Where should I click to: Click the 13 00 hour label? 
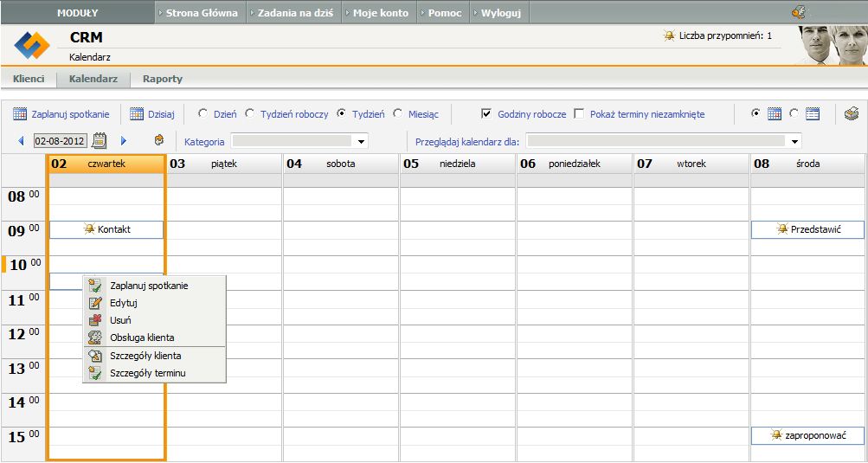pyautogui.click(x=24, y=369)
